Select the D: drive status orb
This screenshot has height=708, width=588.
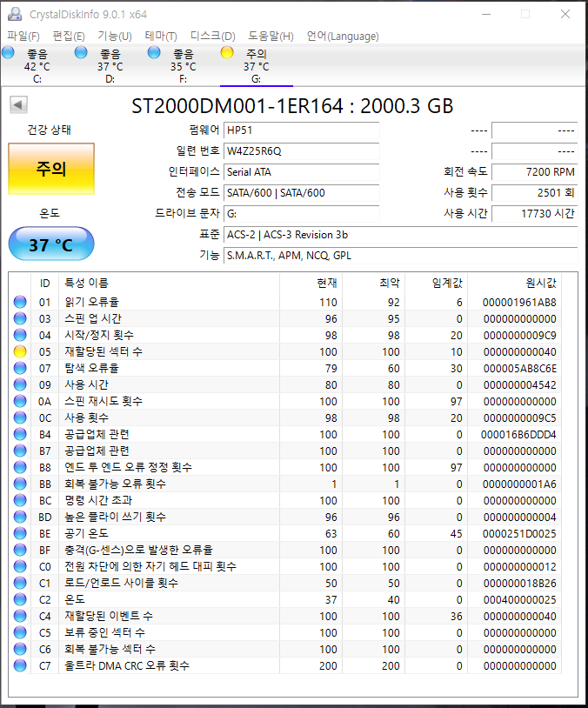[81, 52]
